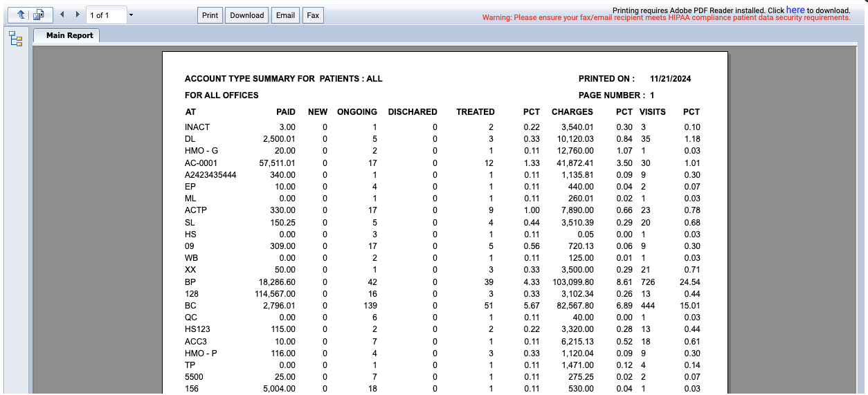Viewport: 868px width, 395px height.
Task: Click the ACTP row label
Action: (x=196, y=210)
